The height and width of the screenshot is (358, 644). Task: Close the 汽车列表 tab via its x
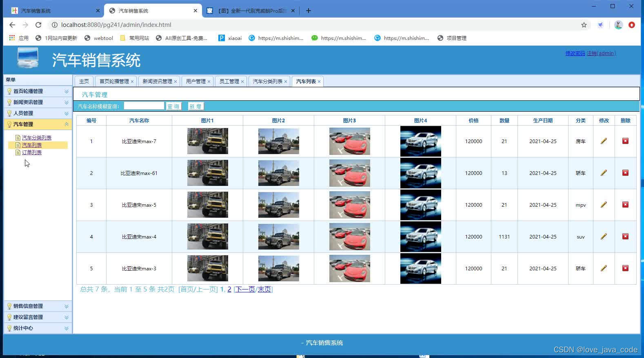[319, 82]
